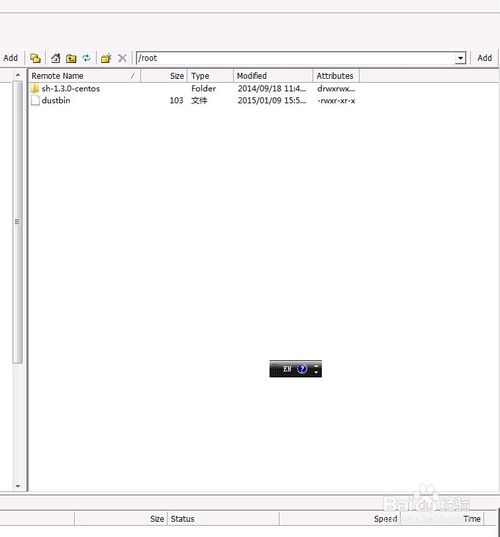Refresh the remote file listing
The width and height of the screenshot is (500, 537).
coord(86,58)
